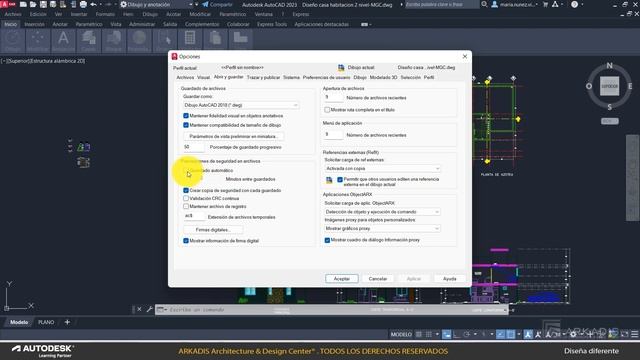Switch to the Sistema tab in Opciones
The image size is (640, 360).
point(291,78)
